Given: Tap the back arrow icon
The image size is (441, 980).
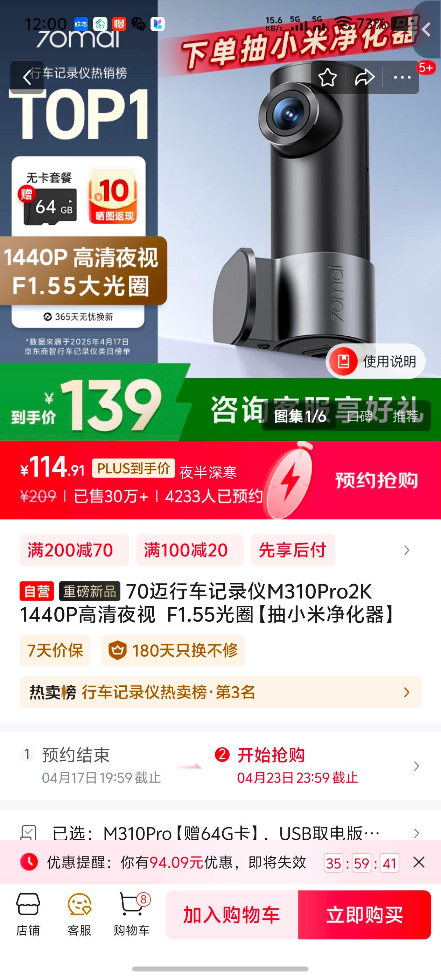Looking at the screenshot, I should pyautogui.click(x=27, y=77).
